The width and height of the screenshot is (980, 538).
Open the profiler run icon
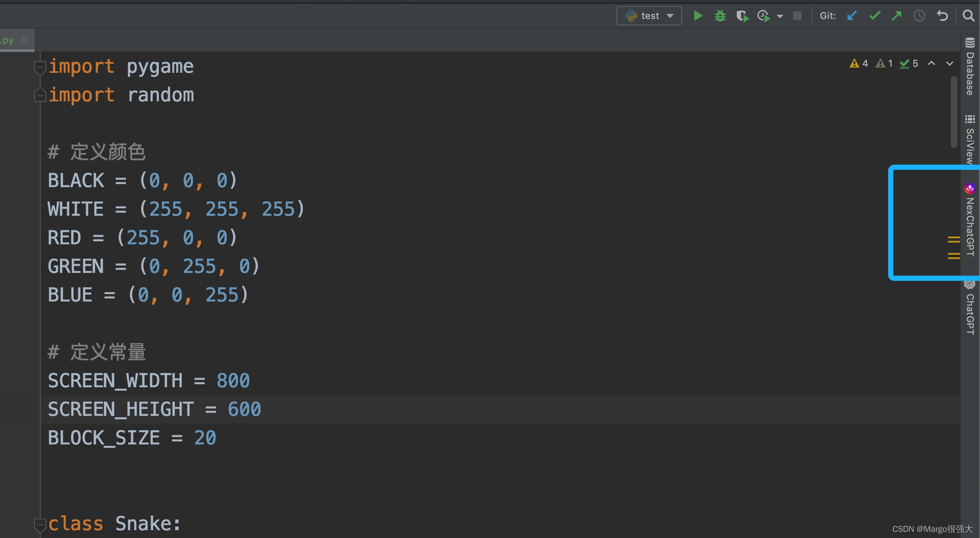click(764, 16)
